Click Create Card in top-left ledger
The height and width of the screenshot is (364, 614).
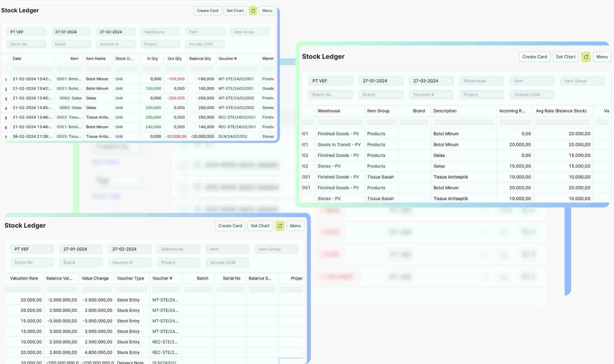[x=207, y=11]
